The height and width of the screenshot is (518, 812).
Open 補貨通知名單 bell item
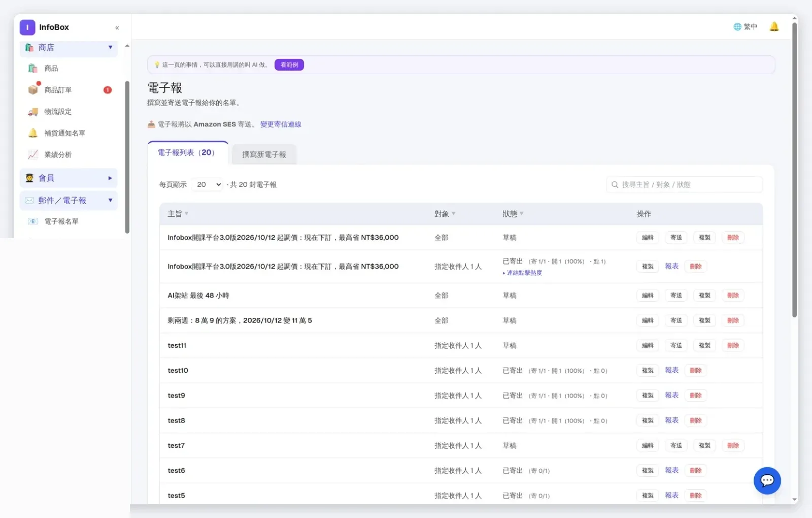point(64,133)
